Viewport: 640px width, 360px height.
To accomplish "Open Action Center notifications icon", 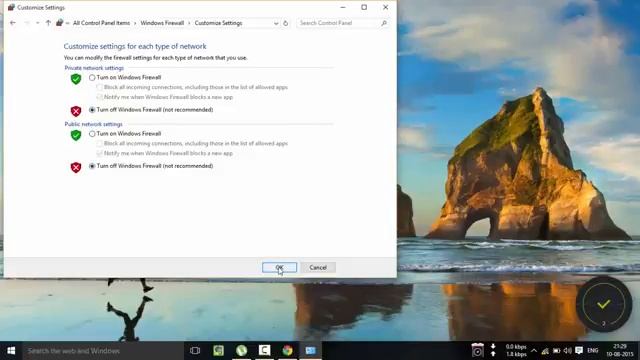I will coord(579,351).
